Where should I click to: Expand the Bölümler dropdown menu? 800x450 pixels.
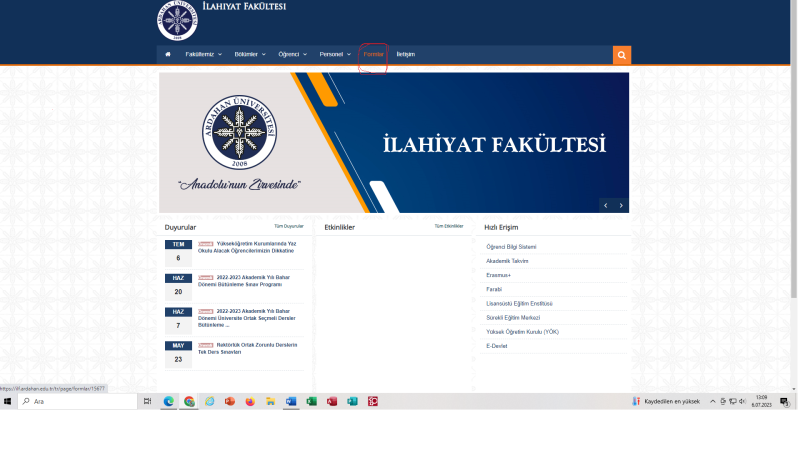coord(250,54)
